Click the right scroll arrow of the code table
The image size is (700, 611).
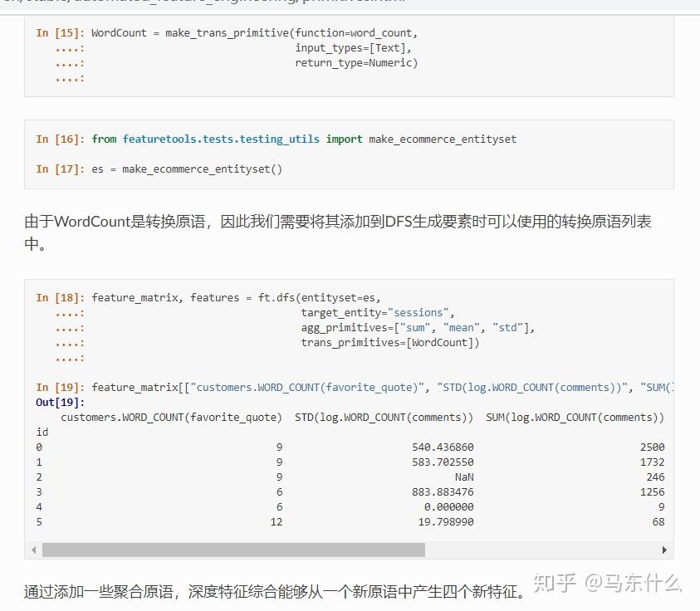point(664,550)
